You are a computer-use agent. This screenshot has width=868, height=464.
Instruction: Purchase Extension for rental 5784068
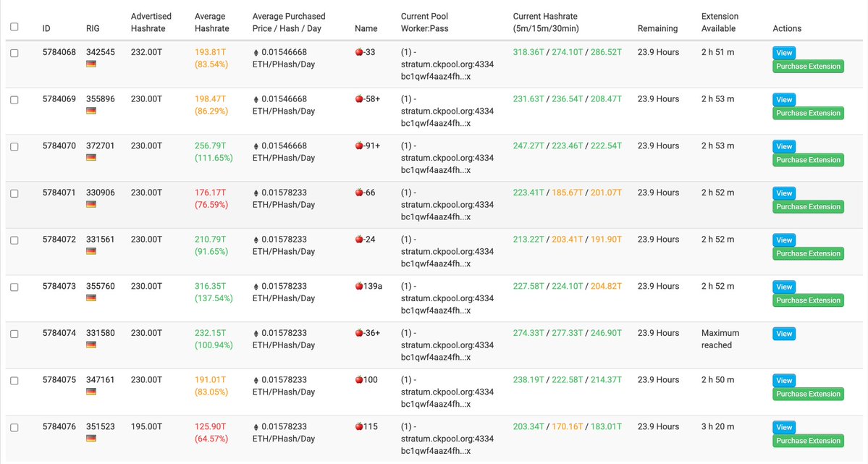click(808, 67)
